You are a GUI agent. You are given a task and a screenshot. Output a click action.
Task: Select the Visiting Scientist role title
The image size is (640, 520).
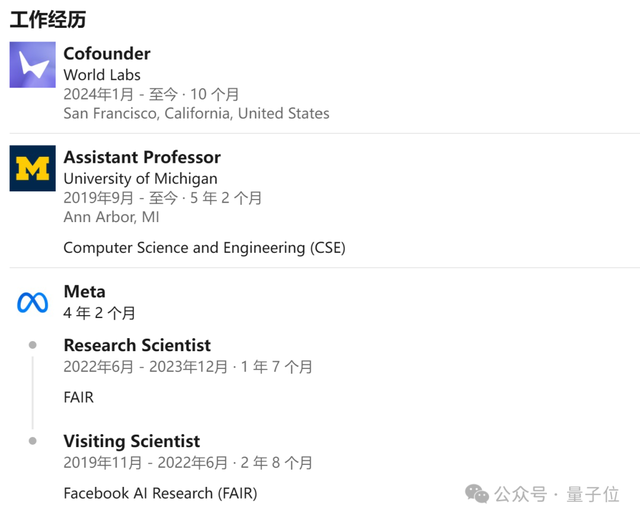pyautogui.click(x=132, y=441)
